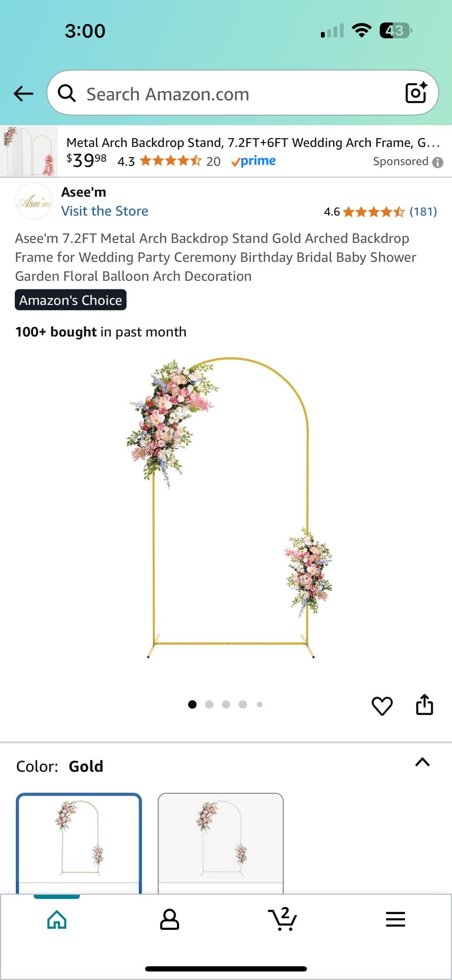Select the white color arch option
The width and height of the screenshot is (452, 980).
(220, 843)
